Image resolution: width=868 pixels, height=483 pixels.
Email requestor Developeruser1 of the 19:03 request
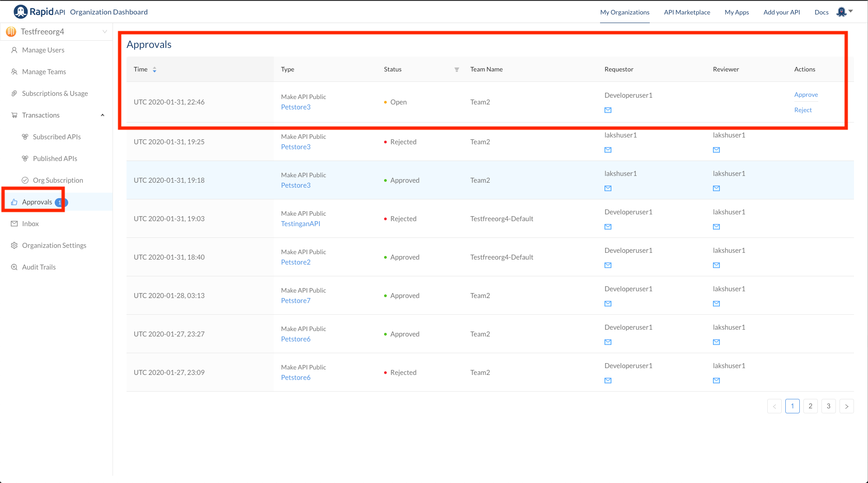pyautogui.click(x=608, y=227)
